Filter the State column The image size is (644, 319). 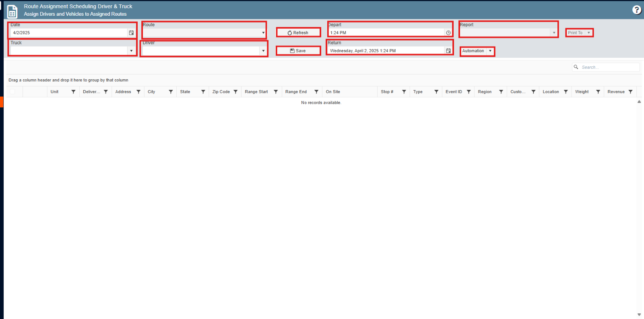pyautogui.click(x=203, y=92)
